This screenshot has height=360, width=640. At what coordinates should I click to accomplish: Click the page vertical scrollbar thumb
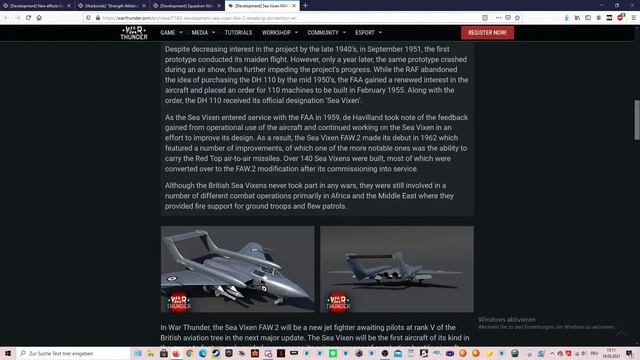637,120
